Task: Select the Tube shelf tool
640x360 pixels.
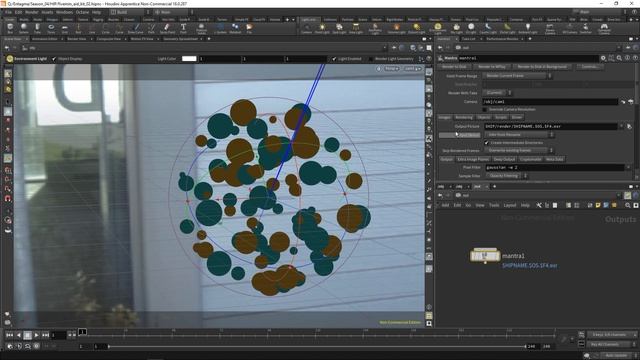Action: [37, 29]
